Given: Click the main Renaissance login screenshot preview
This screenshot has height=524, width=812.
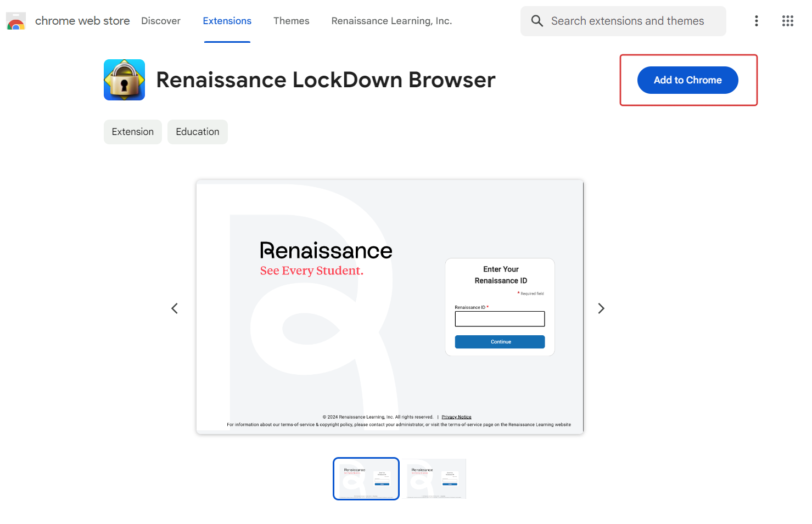Looking at the screenshot, I should pos(390,307).
